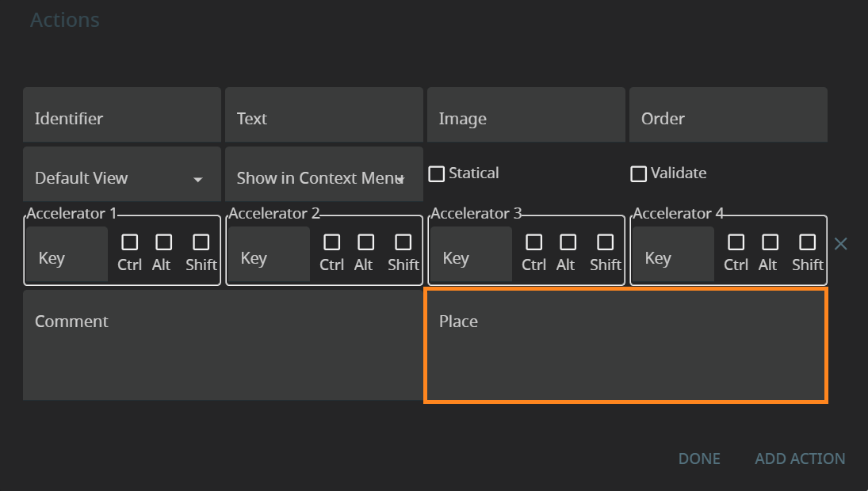
Task: Enable the Statical checkbox
Action: [x=437, y=173]
